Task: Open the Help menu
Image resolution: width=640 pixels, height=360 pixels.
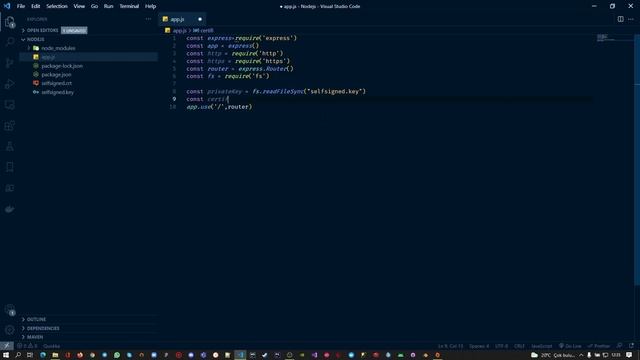Action: pos(150,6)
